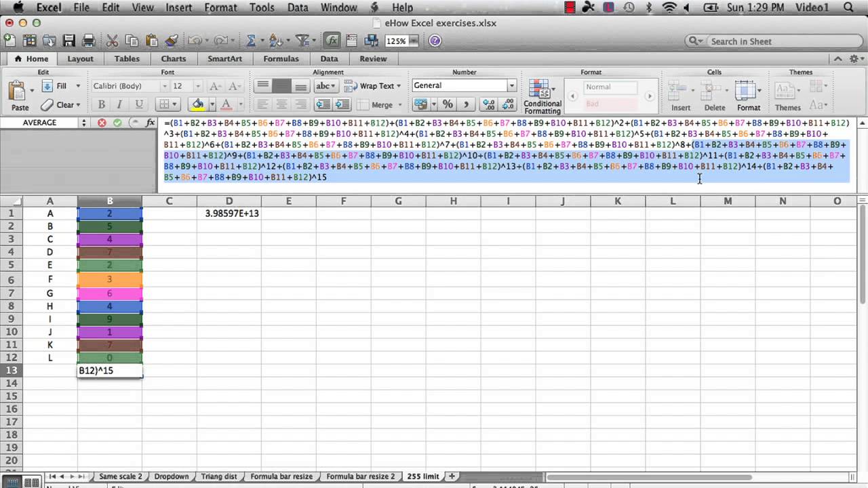Screen dimensions: 868x488
Task: Click the Comma Style button
Action: click(x=466, y=104)
